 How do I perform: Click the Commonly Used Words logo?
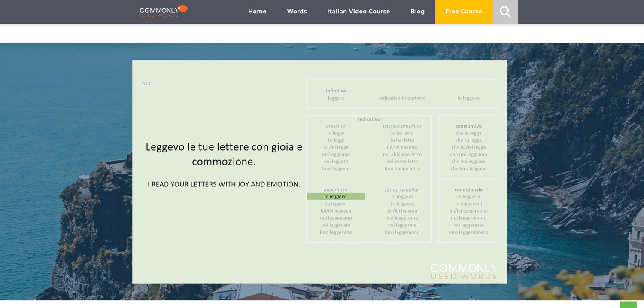coord(164,11)
